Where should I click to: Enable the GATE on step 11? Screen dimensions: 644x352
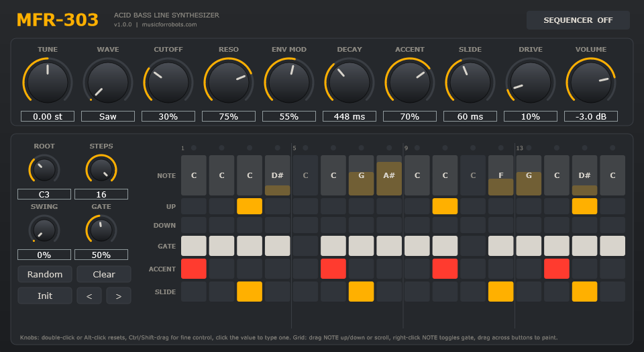pos(473,246)
